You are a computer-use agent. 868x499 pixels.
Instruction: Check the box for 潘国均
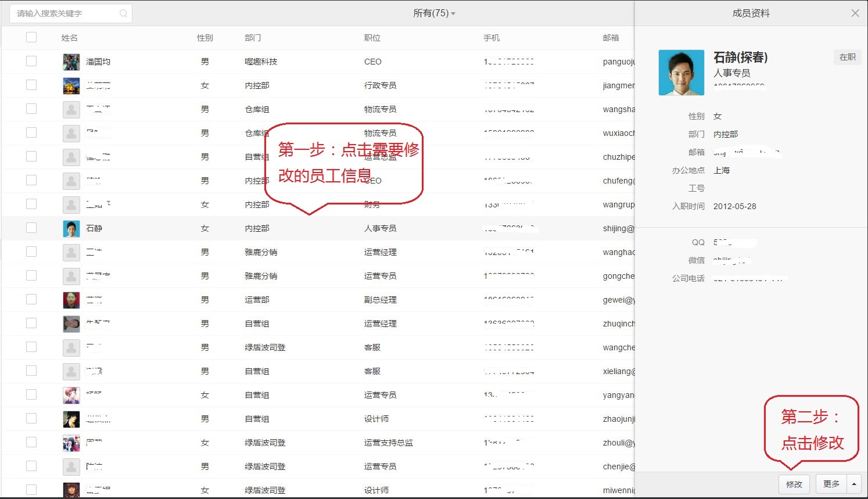31,61
